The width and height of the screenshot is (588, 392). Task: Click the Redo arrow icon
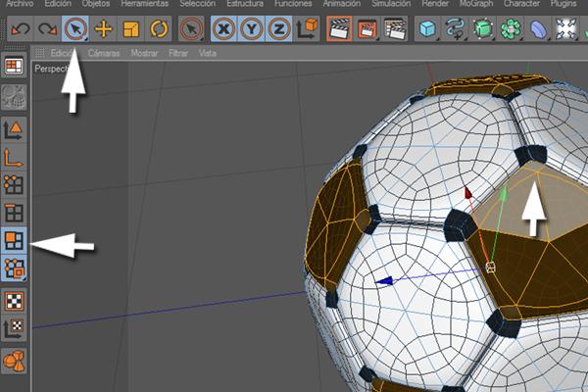point(47,28)
